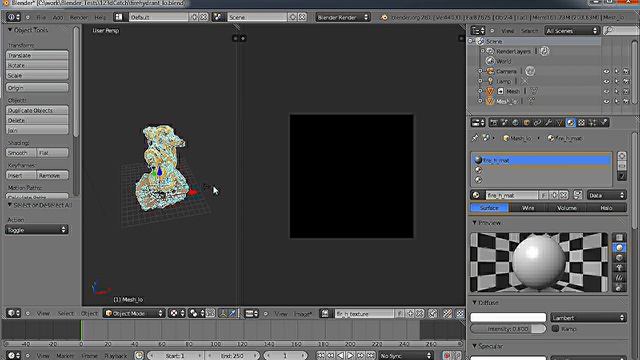Toggle visibility eye for Mesh_lo in outliner
The height and width of the screenshot is (360, 640).
[607, 101]
